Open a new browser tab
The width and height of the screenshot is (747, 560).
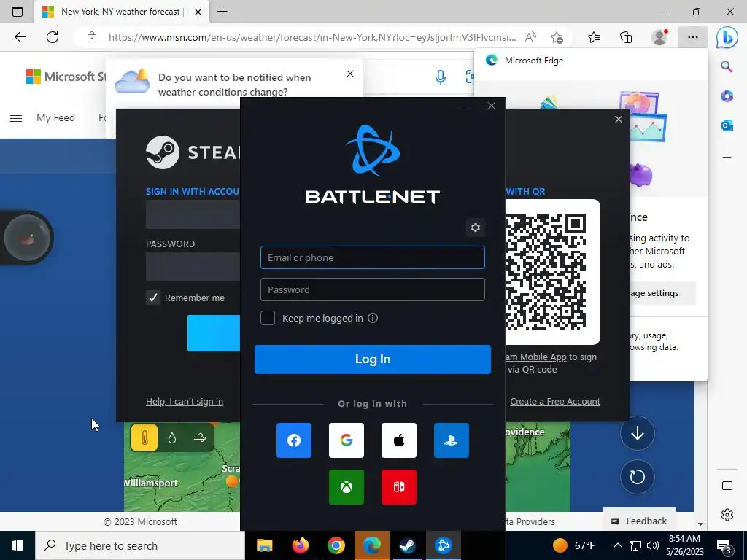(222, 12)
